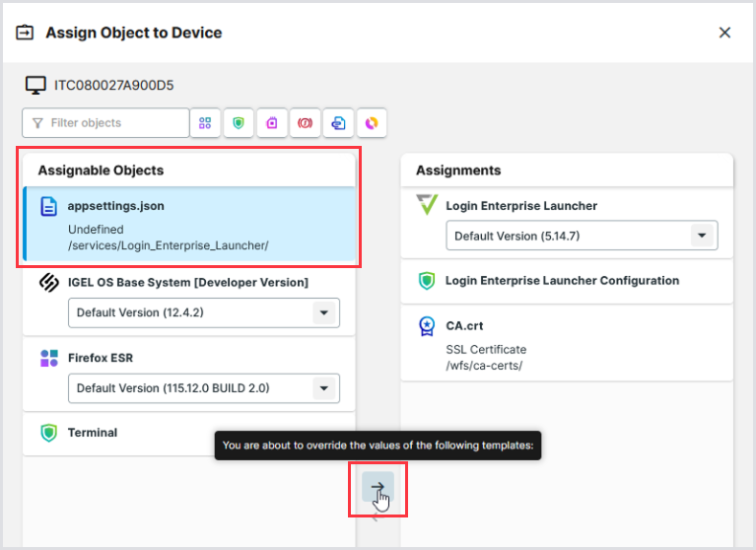Image resolution: width=756 pixels, height=550 pixels.
Task: Click the apps filter grid icon
Action: point(205,123)
